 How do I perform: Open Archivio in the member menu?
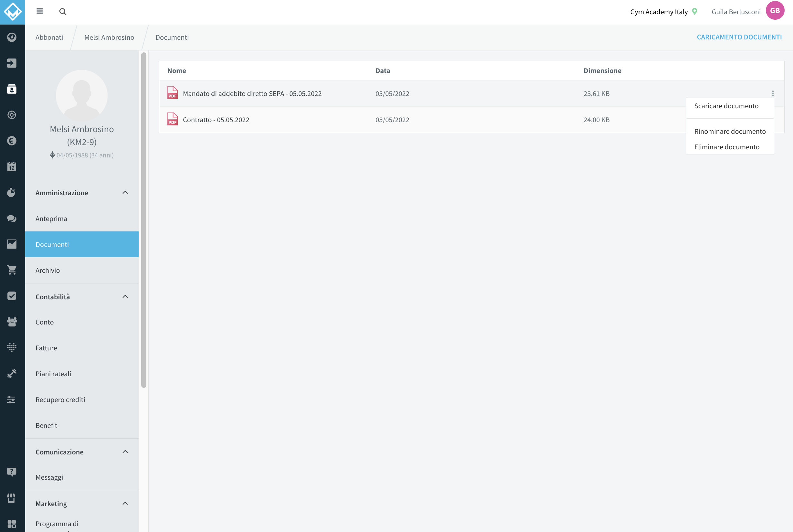[x=82, y=270]
